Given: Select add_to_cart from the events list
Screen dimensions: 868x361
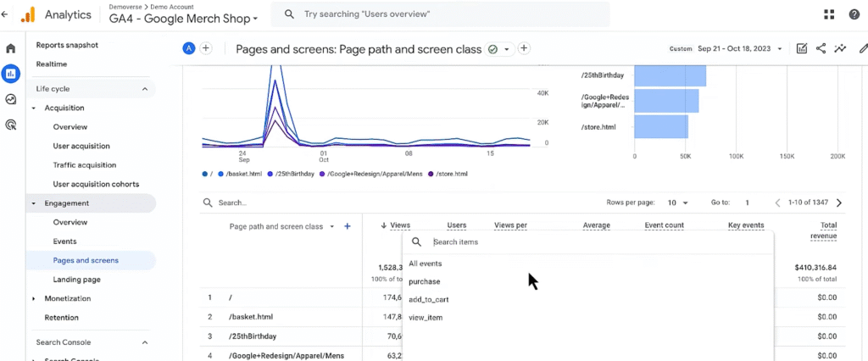Looking at the screenshot, I should point(428,299).
